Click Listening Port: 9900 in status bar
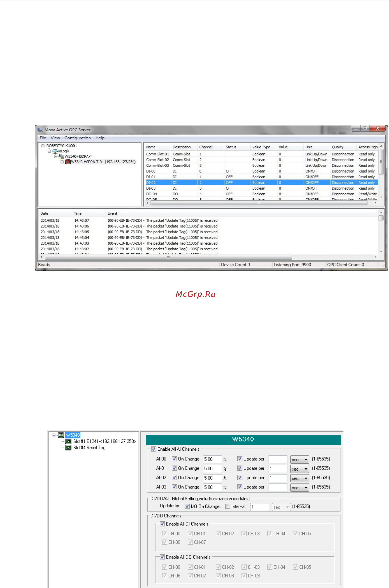Image resolution: width=389 pixels, height=588 pixels. click(293, 265)
